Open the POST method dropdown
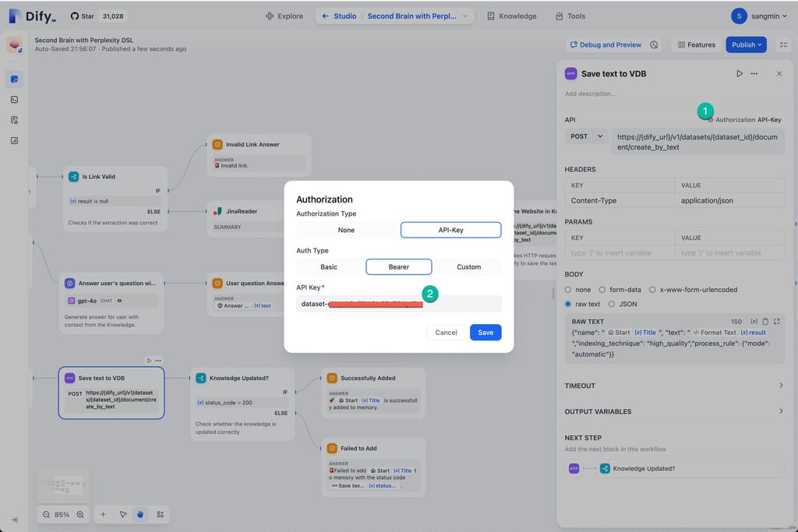The image size is (798, 532). (586, 136)
